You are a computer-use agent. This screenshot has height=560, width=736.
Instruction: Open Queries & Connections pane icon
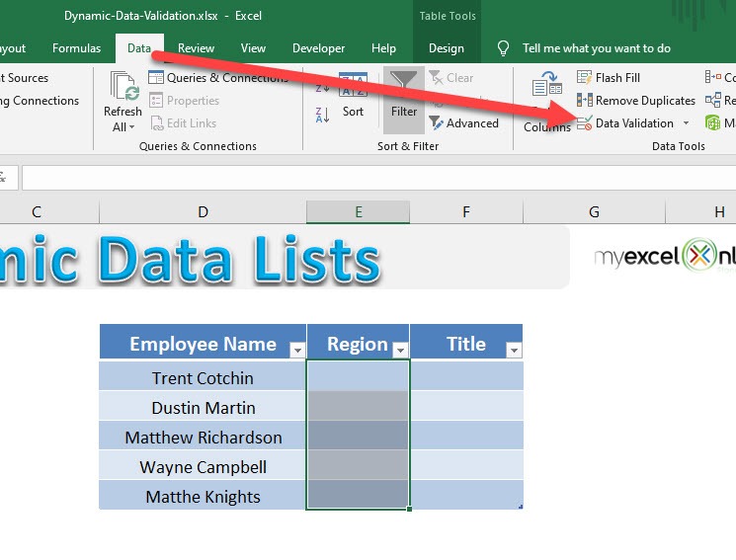click(156, 77)
